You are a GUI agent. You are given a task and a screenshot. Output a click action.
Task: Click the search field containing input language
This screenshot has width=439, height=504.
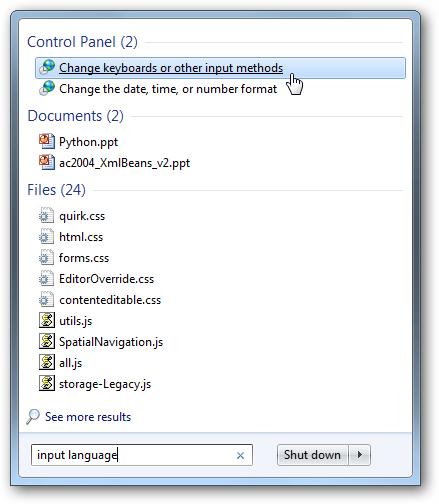(142, 455)
